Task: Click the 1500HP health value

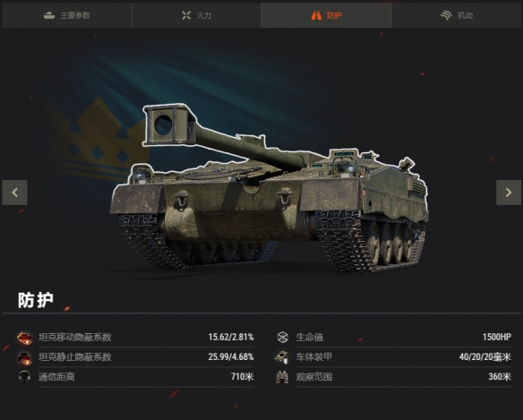Action: point(497,338)
